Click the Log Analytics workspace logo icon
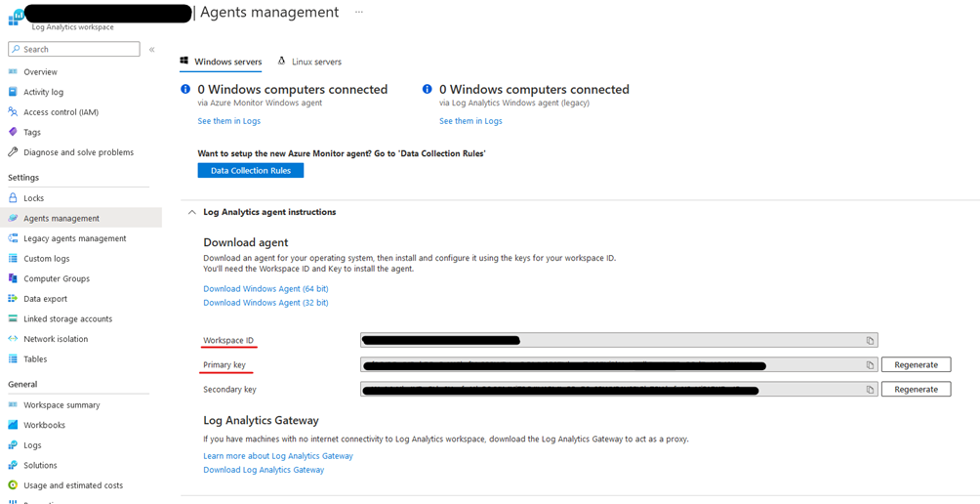This screenshot has height=504, width=980. click(x=17, y=17)
